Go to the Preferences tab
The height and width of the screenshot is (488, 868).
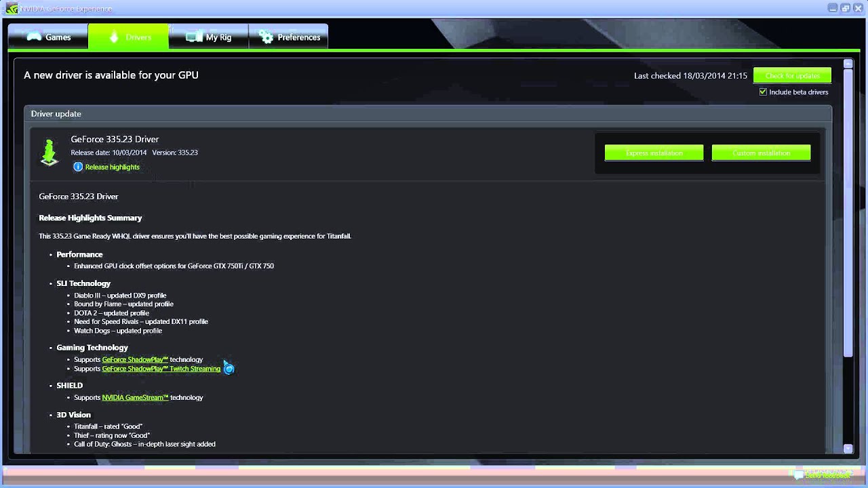click(x=288, y=37)
